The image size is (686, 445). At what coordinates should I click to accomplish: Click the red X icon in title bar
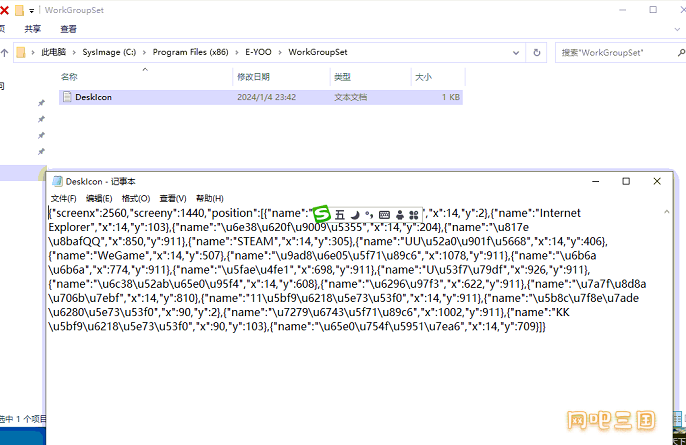pyautogui.click(x=4, y=10)
